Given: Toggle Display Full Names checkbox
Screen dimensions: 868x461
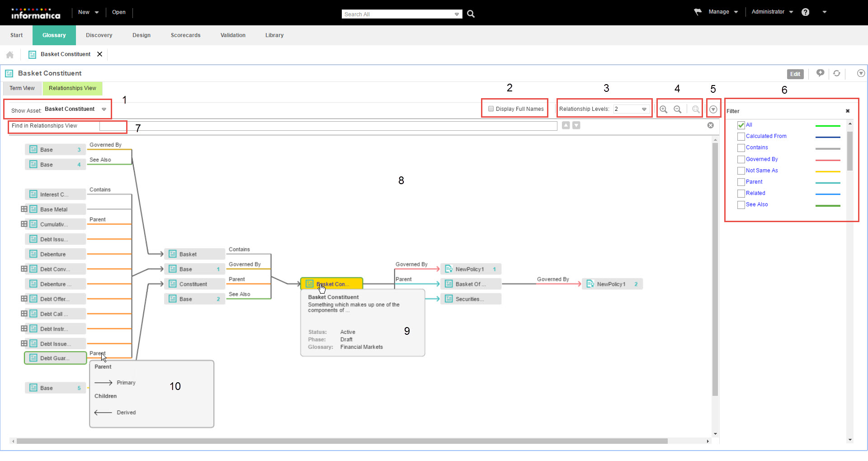Looking at the screenshot, I should (x=491, y=109).
